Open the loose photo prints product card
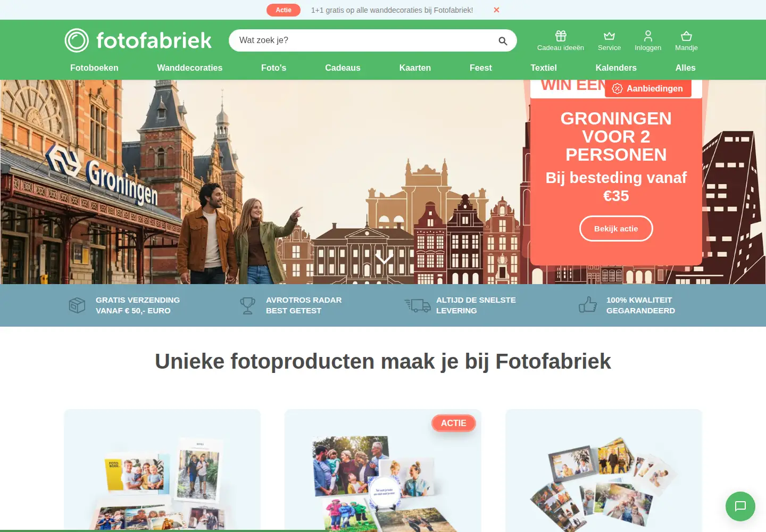This screenshot has width=766, height=532. 604,470
